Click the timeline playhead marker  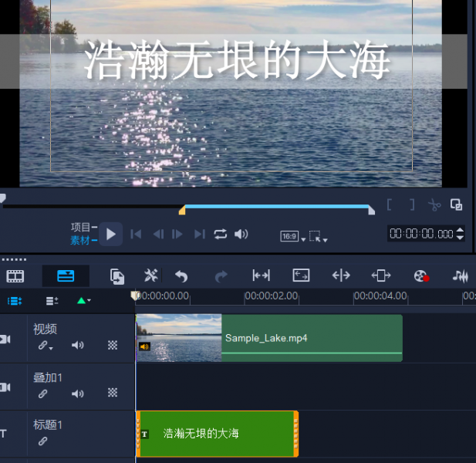point(134,296)
